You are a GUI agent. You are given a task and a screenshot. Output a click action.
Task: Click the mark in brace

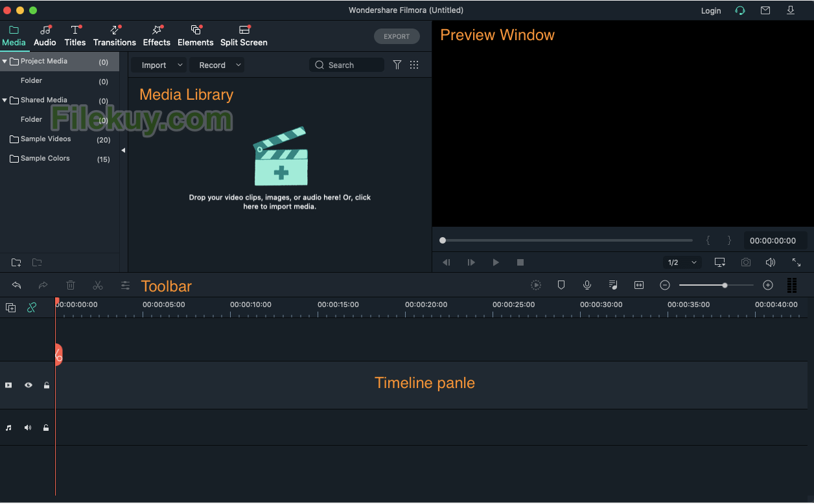708,240
